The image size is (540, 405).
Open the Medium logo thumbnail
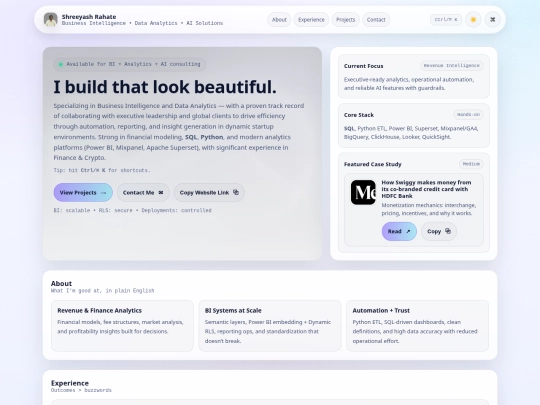[x=363, y=192]
